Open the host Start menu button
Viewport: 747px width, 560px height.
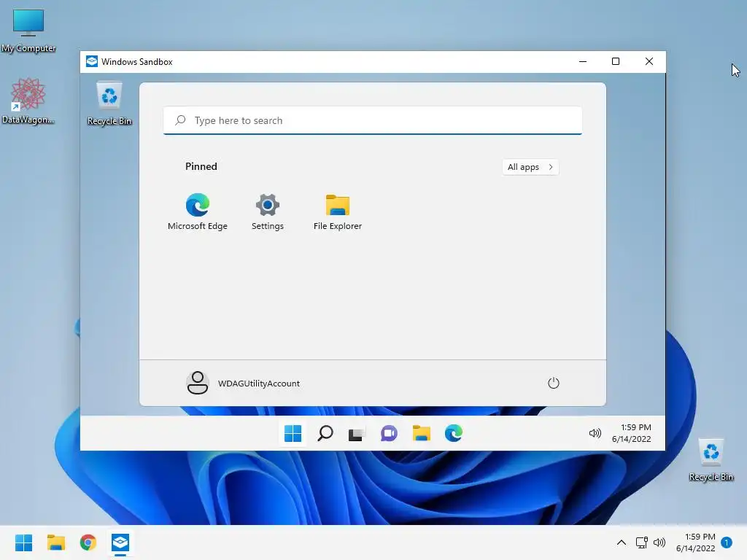[x=23, y=542]
